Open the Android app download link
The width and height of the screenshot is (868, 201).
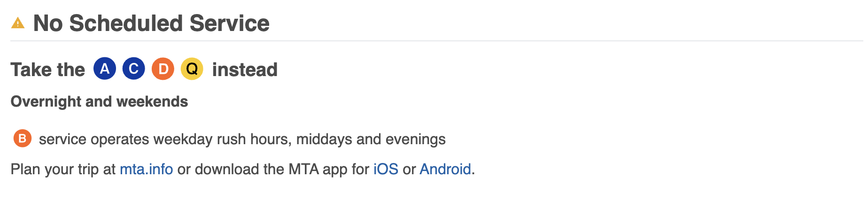pyautogui.click(x=445, y=169)
